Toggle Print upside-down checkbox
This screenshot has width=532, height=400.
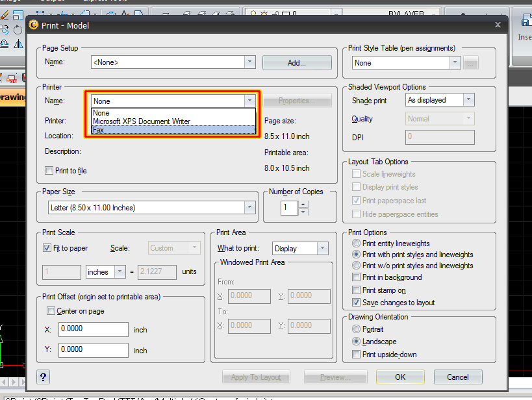pos(356,354)
